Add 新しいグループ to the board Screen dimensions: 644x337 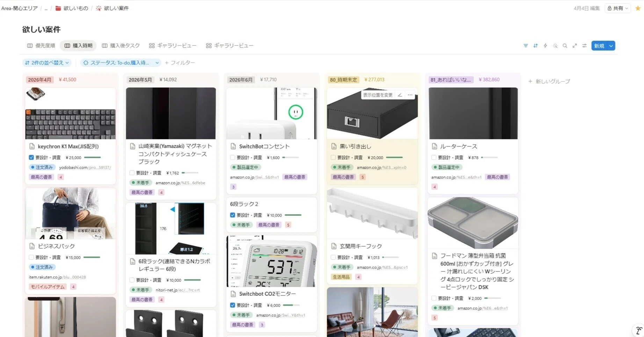[x=549, y=81]
